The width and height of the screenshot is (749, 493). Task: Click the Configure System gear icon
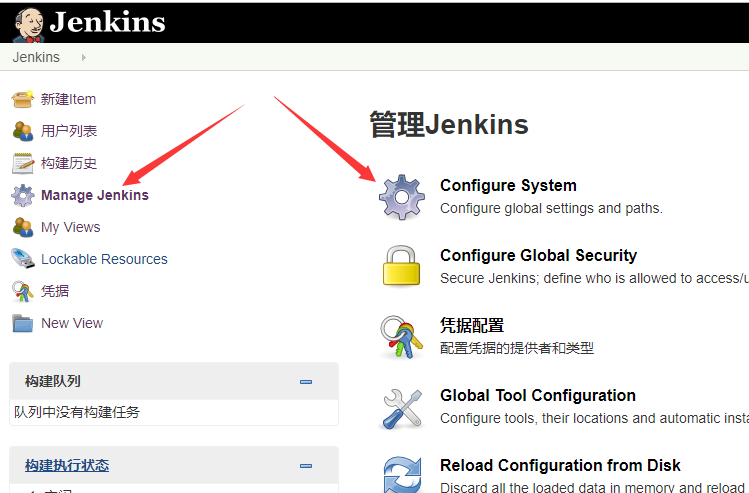click(x=401, y=197)
